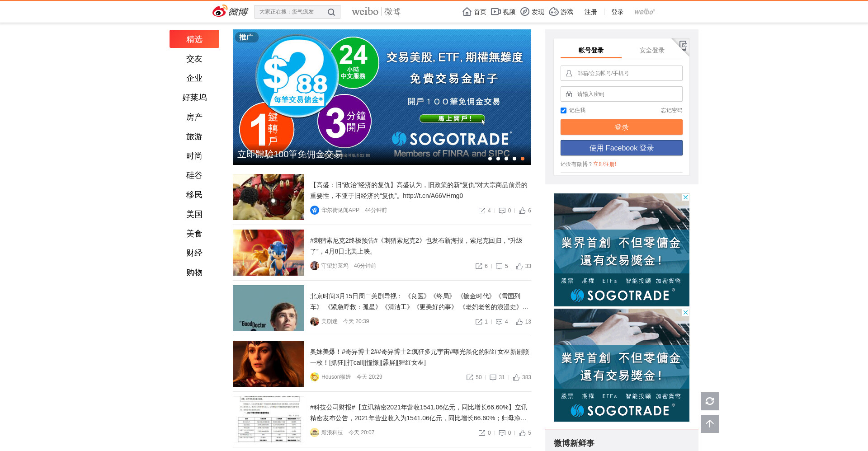Select the third banner carousel dot

506,159
